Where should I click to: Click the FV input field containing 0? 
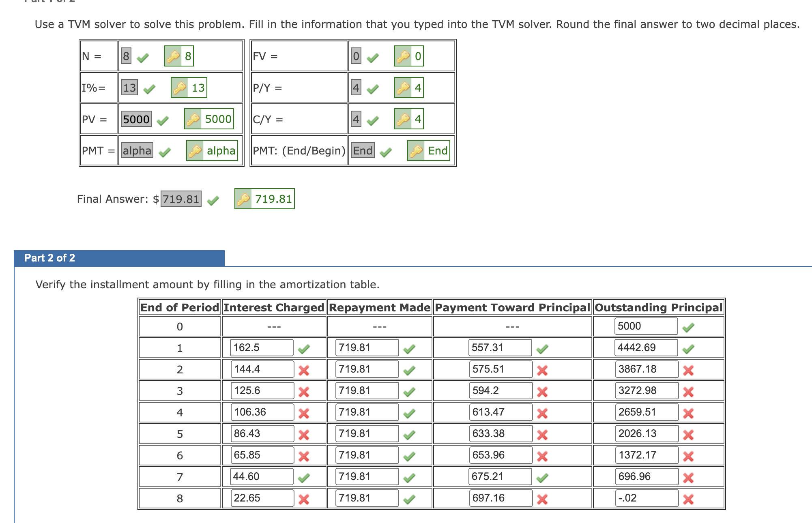click(x=356, y=56)
